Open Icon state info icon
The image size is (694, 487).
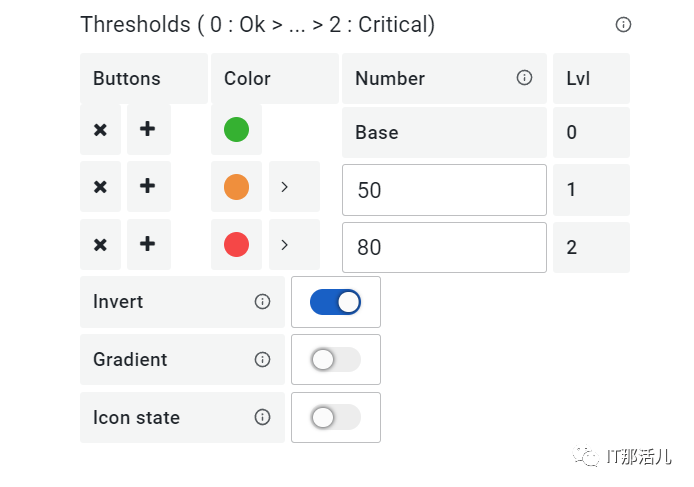(263, 418)
